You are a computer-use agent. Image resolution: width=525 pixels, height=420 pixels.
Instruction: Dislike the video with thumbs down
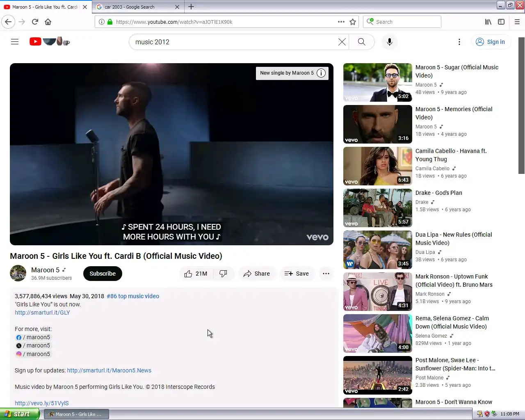[x=224, y=274]
